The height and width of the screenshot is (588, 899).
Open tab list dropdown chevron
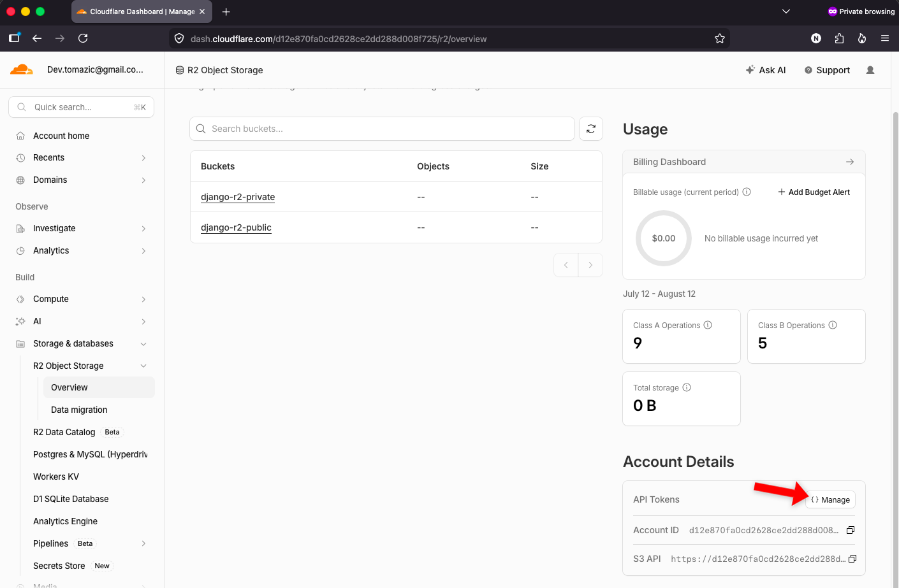coord(786,11)
